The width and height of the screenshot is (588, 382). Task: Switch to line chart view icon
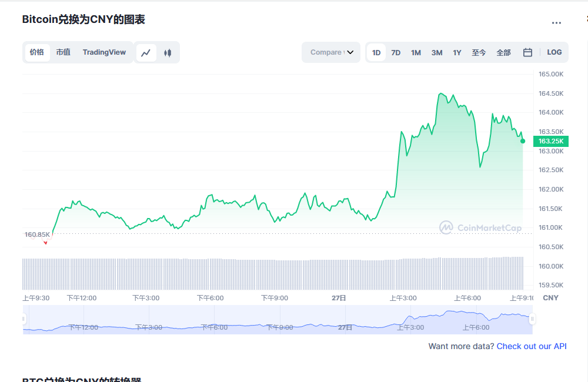146,52
